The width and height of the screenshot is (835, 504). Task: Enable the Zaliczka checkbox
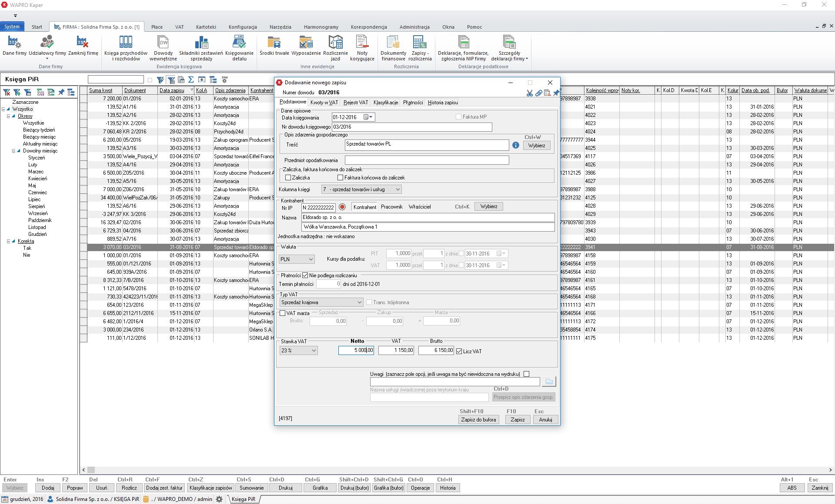tap(288, 178)
